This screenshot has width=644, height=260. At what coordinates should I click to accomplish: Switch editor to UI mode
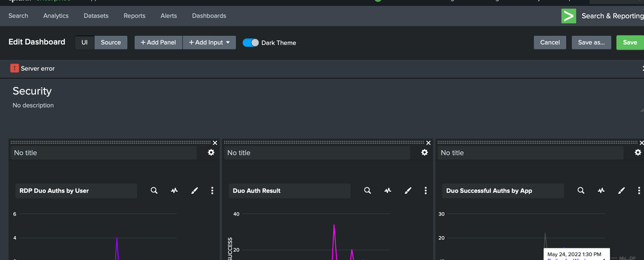tap(84, 42)
